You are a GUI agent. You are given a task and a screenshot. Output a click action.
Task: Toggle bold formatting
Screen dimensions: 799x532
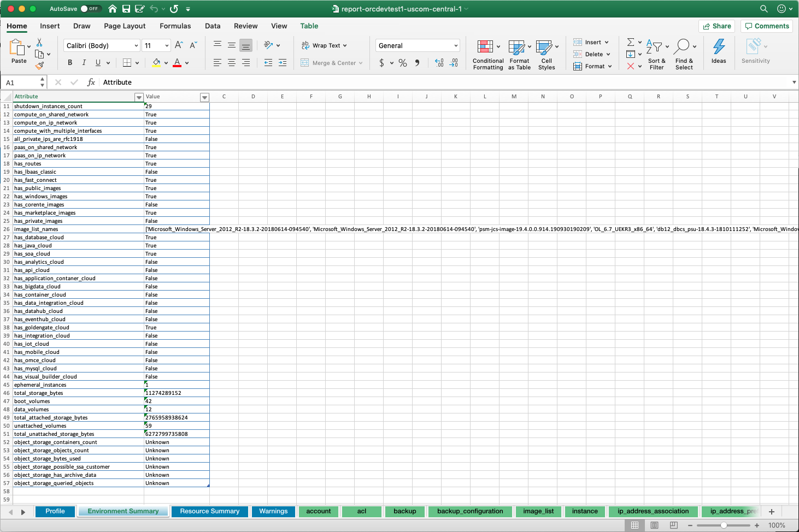[69, 62]
